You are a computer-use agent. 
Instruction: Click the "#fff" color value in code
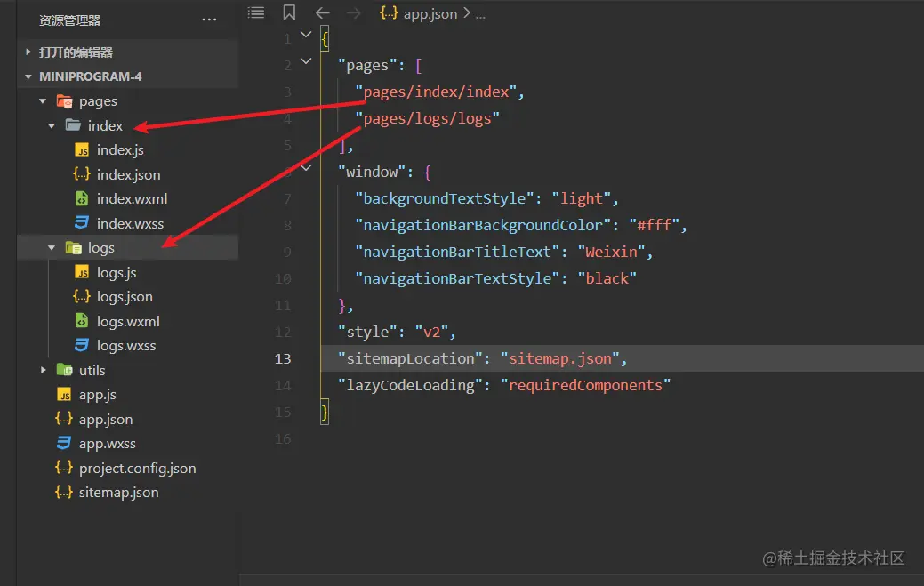(x=655, y=225)
